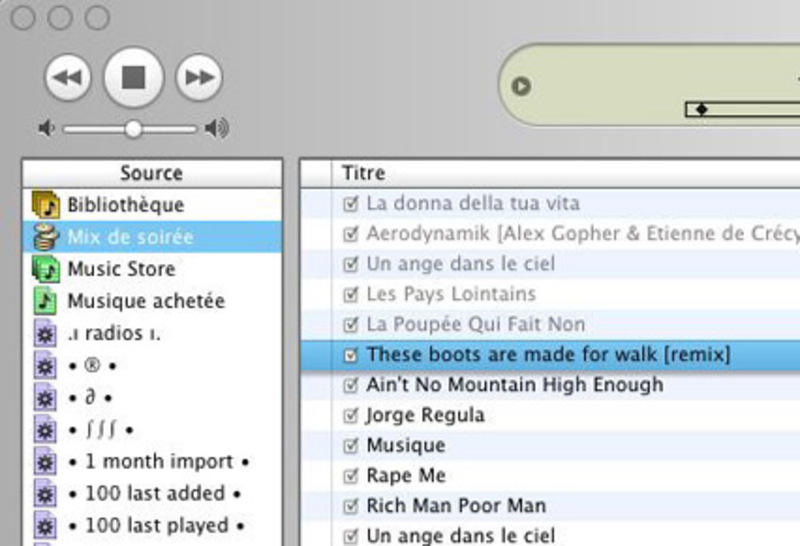The height and width of the screenshot is (546, 800).
Task: Select Bibliothèque in the Source list
Action: click(x=152, y=205)
